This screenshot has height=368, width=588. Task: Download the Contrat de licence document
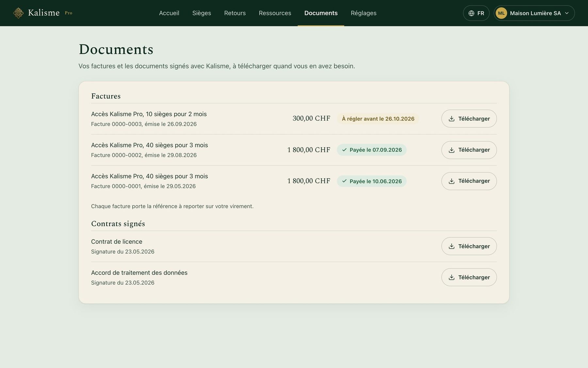pyautogui.click(x=469, y=246)
